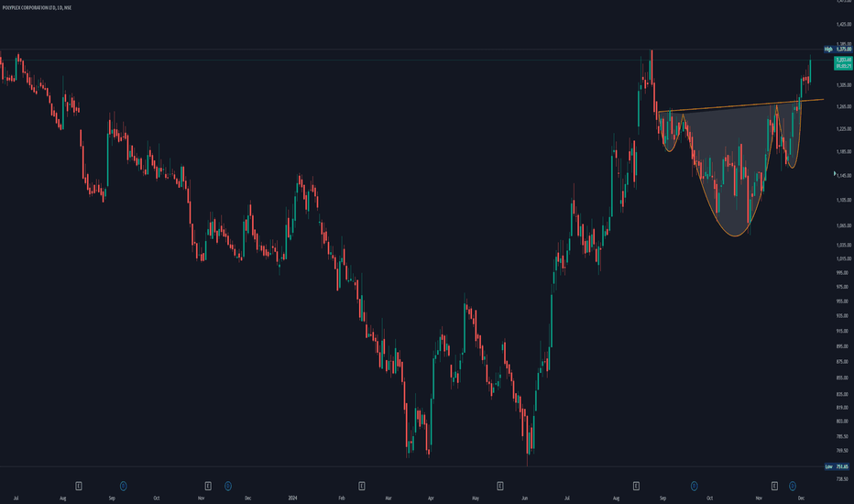Click the Low price label at chart bottom
This screenshot has width=854, height=504.
coord(838,466)
